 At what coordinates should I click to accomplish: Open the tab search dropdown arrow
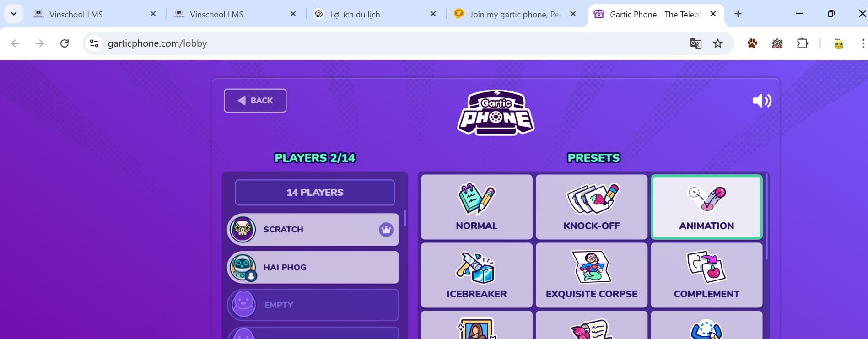(14, 14)
